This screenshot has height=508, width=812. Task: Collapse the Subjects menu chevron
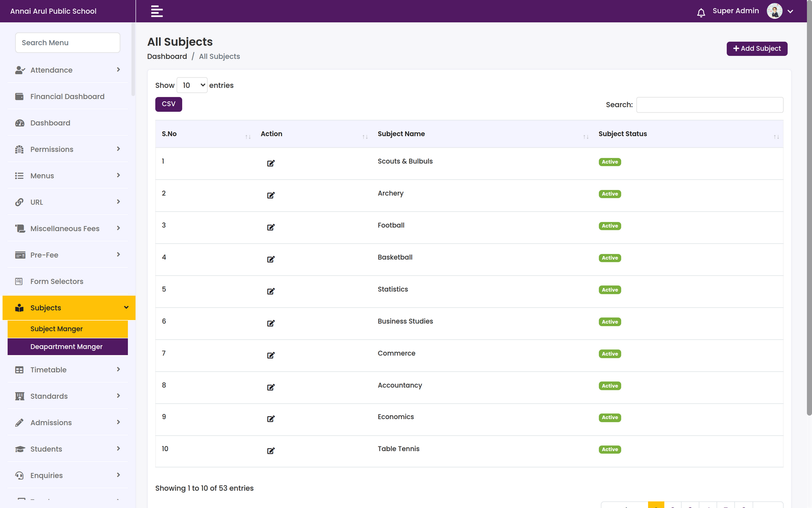126,307
